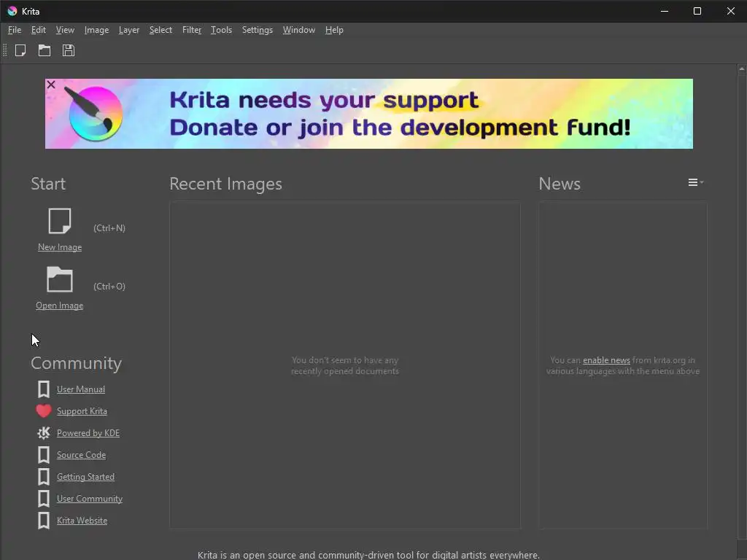Click the Recent Images heading
This screenshot has width=747, height=560.
click(x=225, y=184)
